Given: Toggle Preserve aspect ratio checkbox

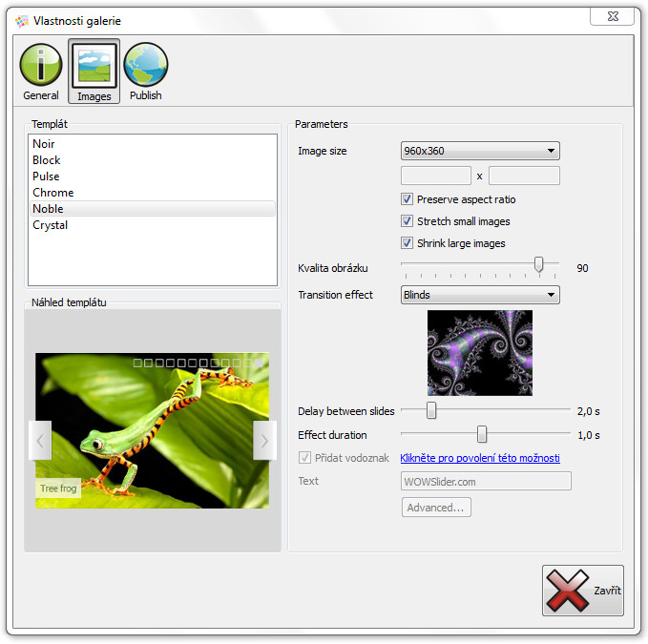Looking at the screenshot, I should tap(407, 199).
